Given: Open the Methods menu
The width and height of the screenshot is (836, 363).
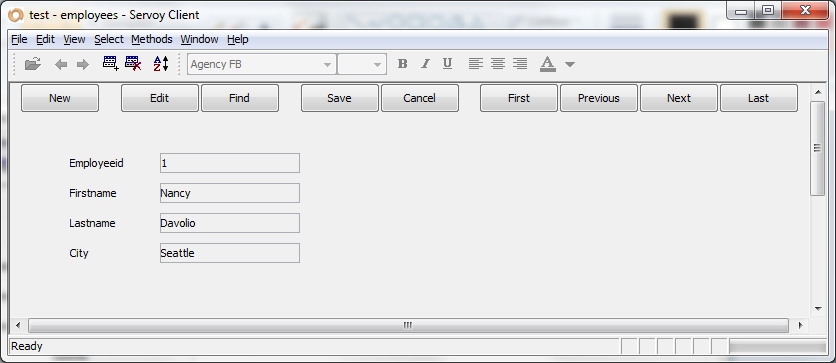Looking at the screenshot, I should click(x=152, y=39).
